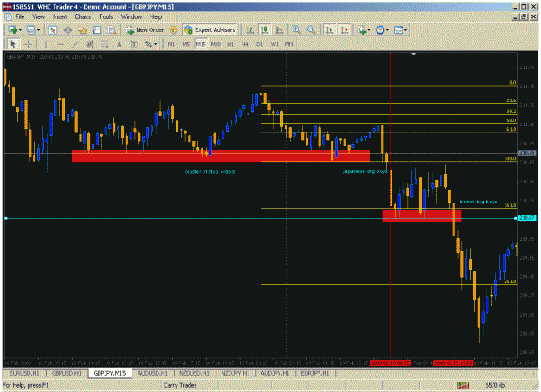
Task: Toggle the Navigator panel icon
Action: (x=82, y=30)
